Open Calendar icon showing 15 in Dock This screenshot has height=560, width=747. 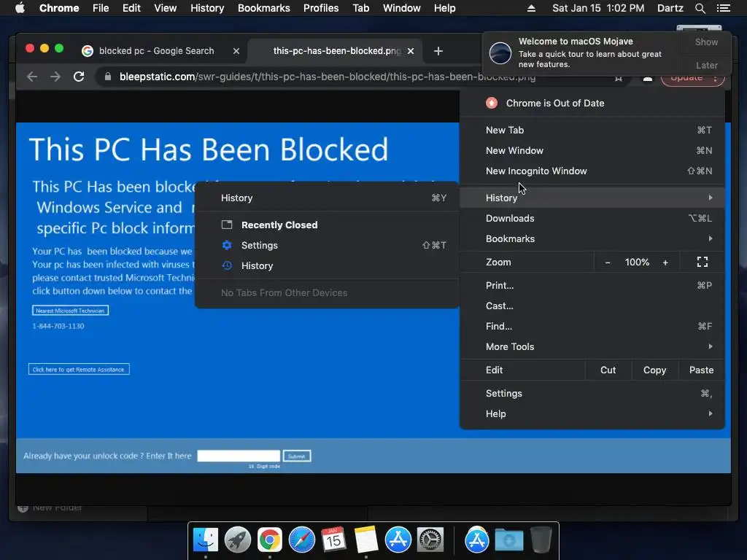(333, 540)
